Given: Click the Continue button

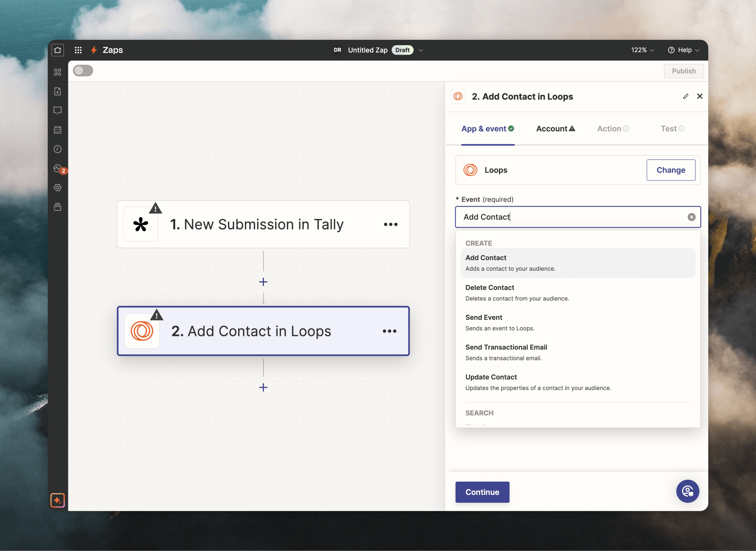Looking at the screenshot, I should 482,492.
